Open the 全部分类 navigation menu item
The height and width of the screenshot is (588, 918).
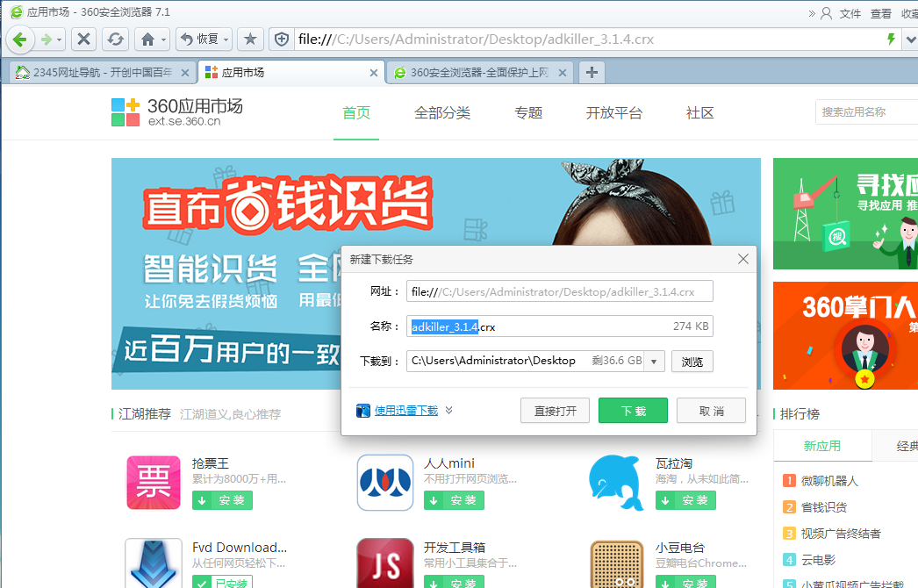[x=442, y=113]
